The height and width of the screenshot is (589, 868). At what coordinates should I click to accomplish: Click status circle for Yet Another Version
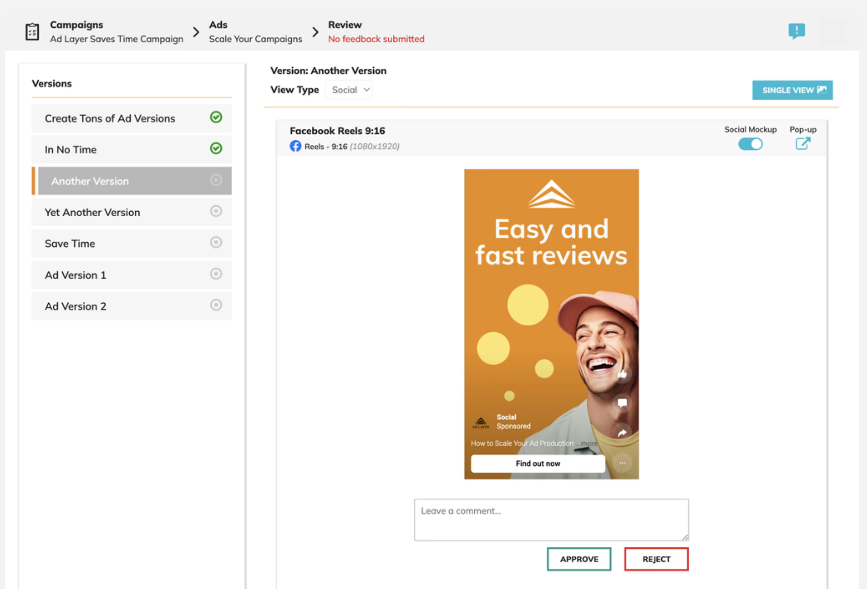(x=216, y=211)
